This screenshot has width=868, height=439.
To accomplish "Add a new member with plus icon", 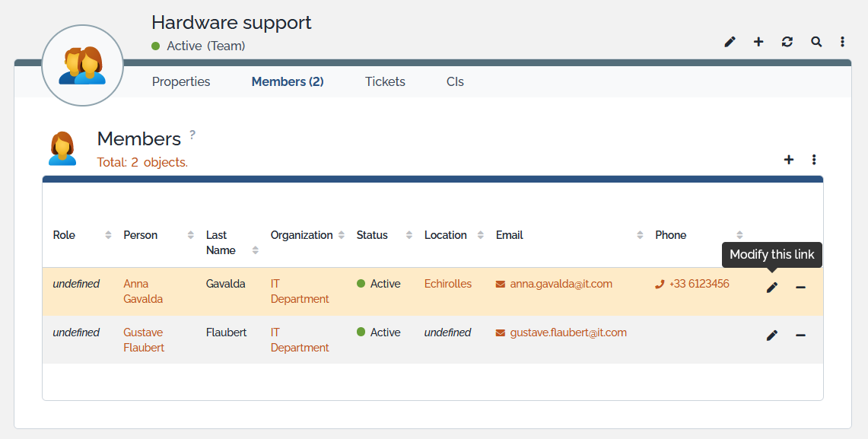I will [x=789, y=160].
